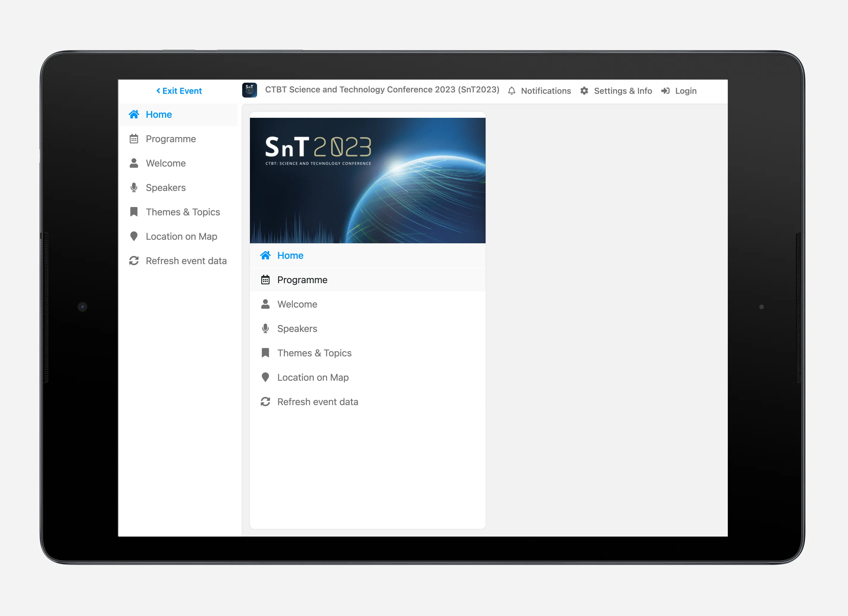Viewport: 848px width, 616px height.
Task: Click the main panel Welcome person icon
Action: 265,304
